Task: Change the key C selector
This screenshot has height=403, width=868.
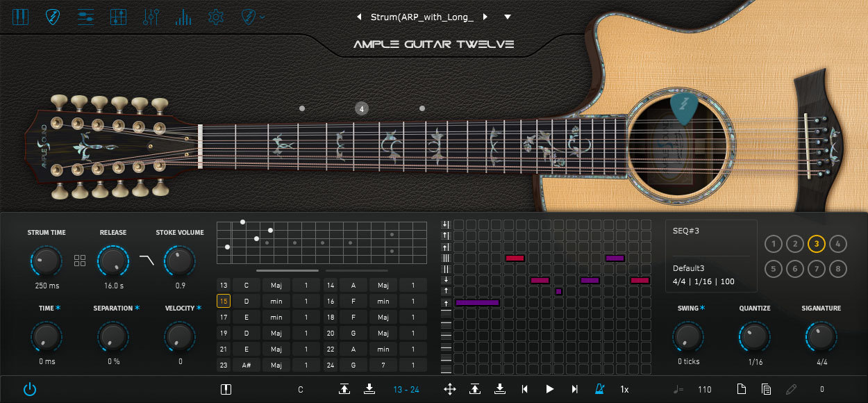Action: (x=301, y=390)
